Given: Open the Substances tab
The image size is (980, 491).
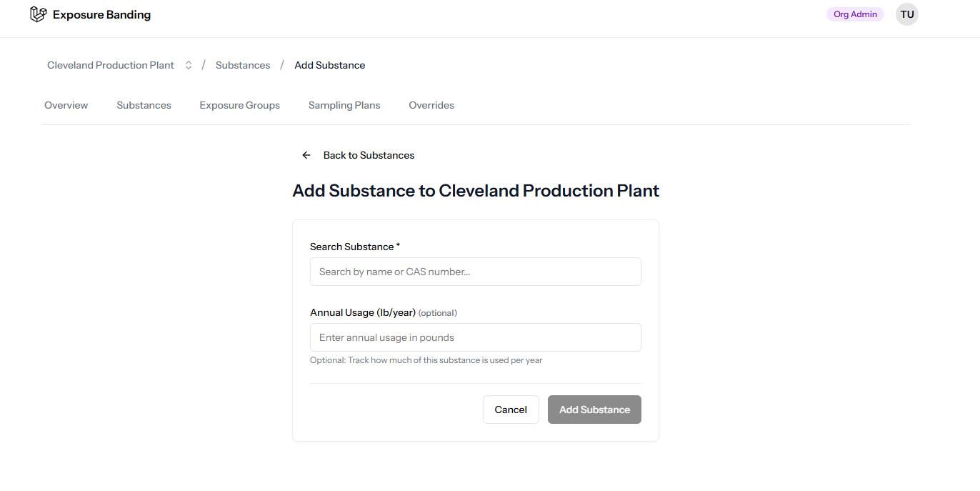Looking at the screenshot, I should tap(144, 105).
